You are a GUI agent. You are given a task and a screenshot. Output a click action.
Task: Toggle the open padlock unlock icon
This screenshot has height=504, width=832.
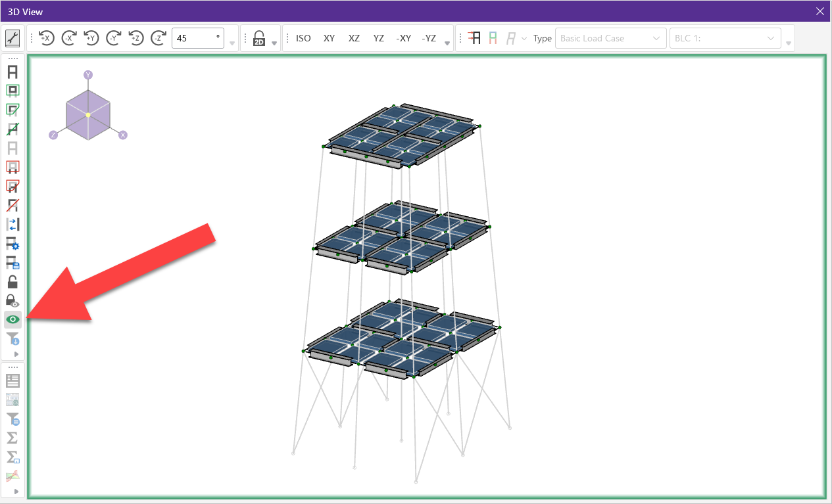click(12, 282)
